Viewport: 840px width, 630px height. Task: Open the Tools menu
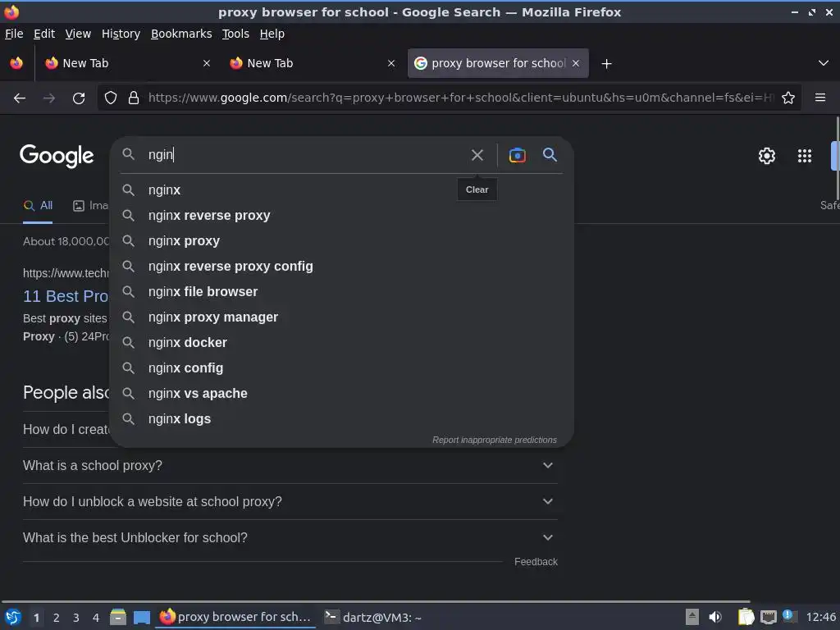point(235,34)
